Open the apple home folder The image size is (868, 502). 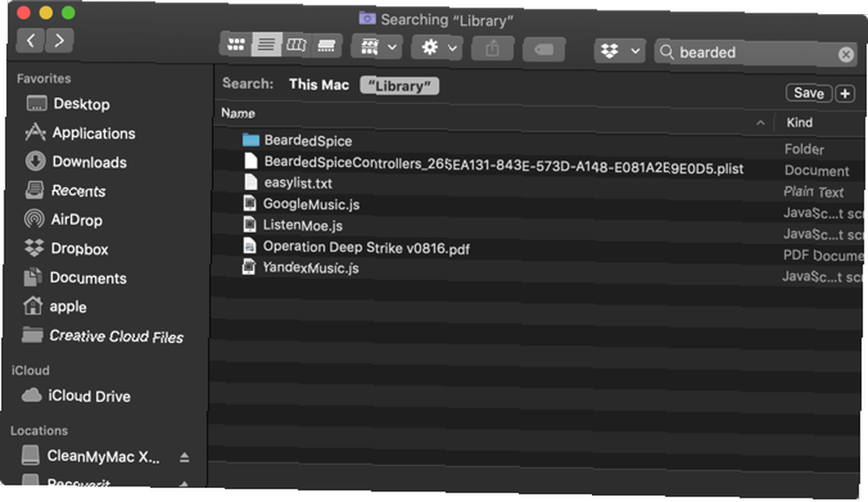point(68,307)
